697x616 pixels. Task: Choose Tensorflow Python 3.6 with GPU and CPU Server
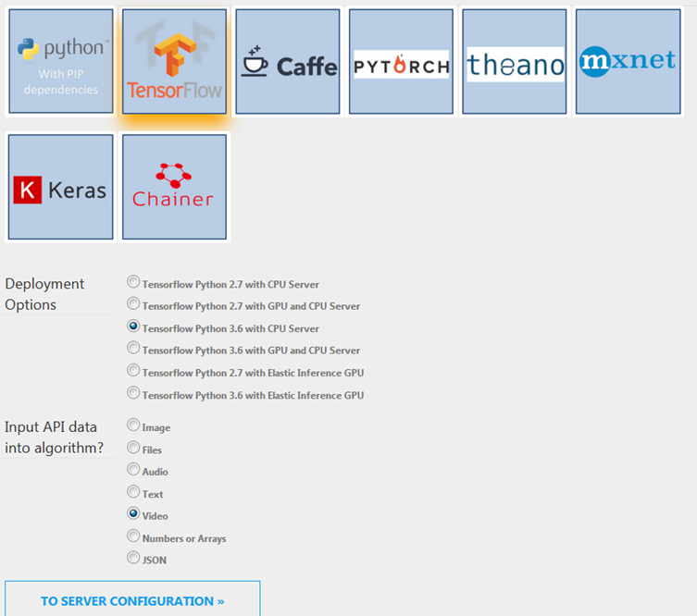point(133,347)
